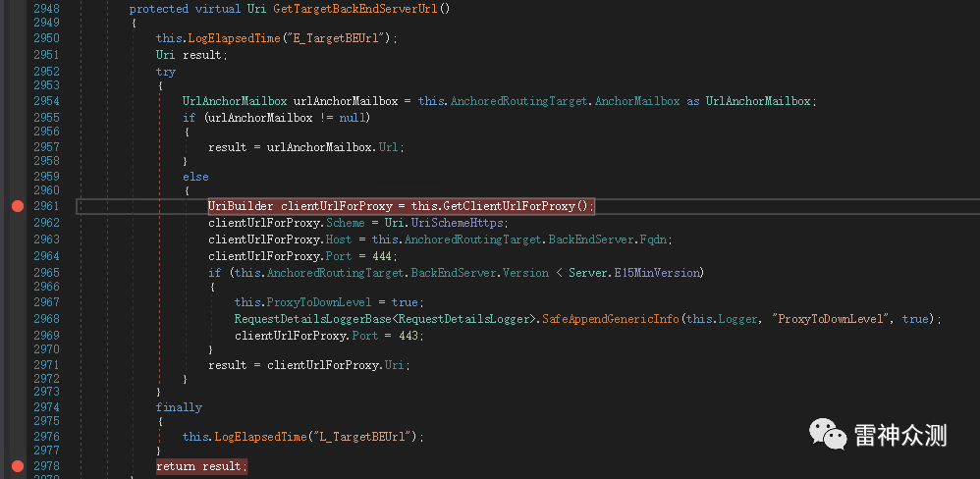Image resolution: width=980 pixels, height=479 pixels.
Task: Open the E15MinVersion field reference
Action: click(x=656, y=273)
